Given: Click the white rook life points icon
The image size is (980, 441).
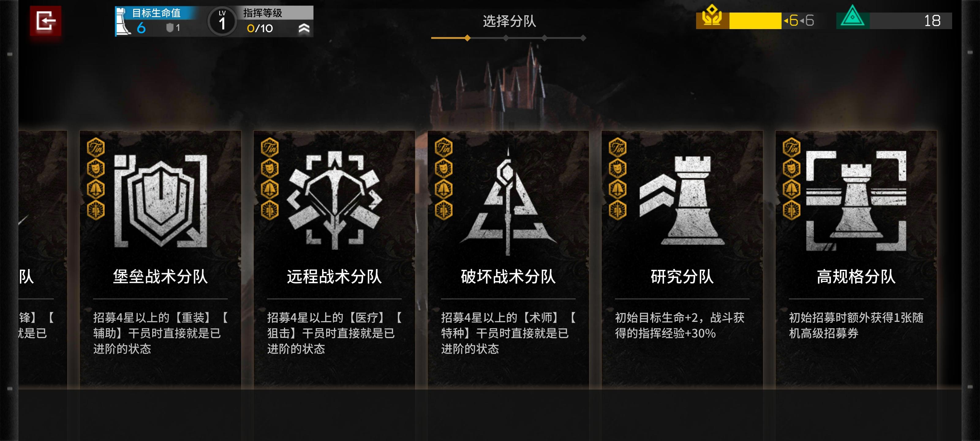Looking at the screenshot, I should coord(123,22).
